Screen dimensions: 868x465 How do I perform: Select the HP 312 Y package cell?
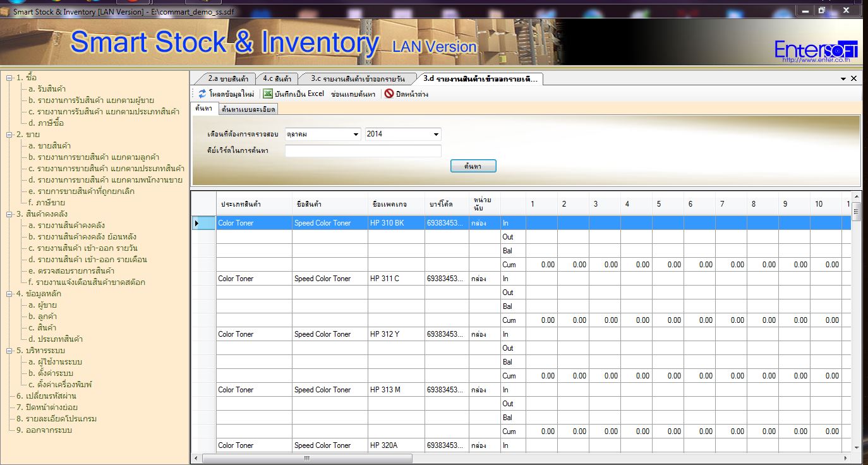click(396, 334)
